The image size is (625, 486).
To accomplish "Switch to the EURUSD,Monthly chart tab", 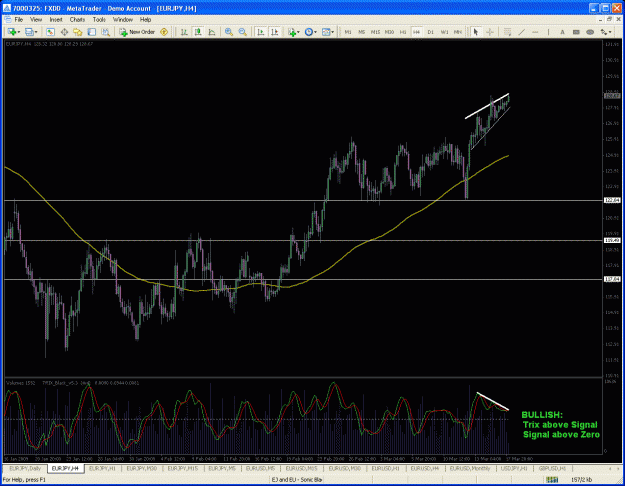I will tap(470, 468).
